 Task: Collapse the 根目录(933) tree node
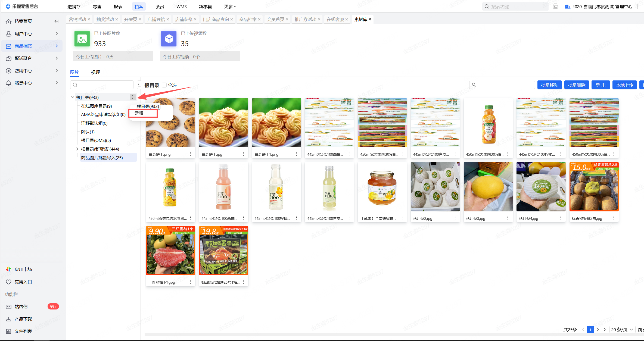(72, 97)
